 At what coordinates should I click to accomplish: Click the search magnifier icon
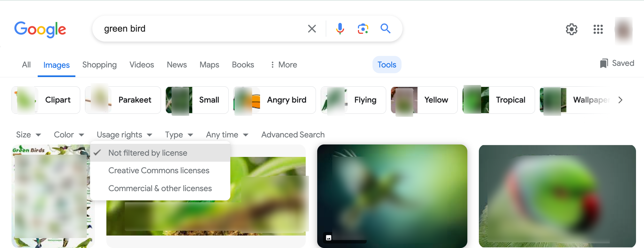386,28
